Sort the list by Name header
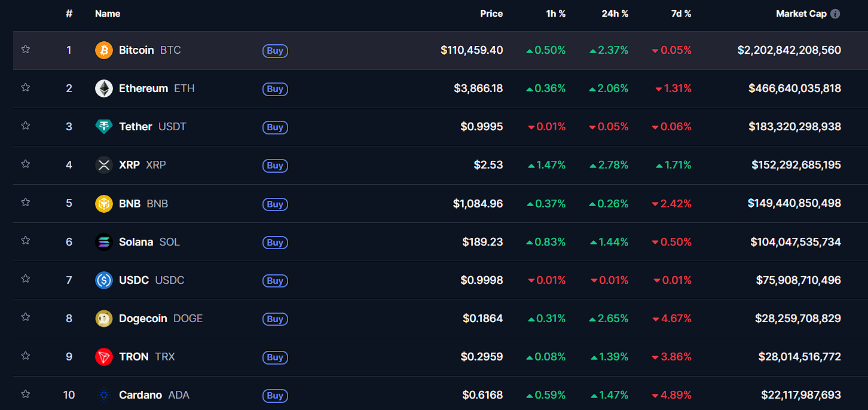Image resolution: width=868 pixels, height=410 pixels. pyautogui.click(x=108, y=14)
